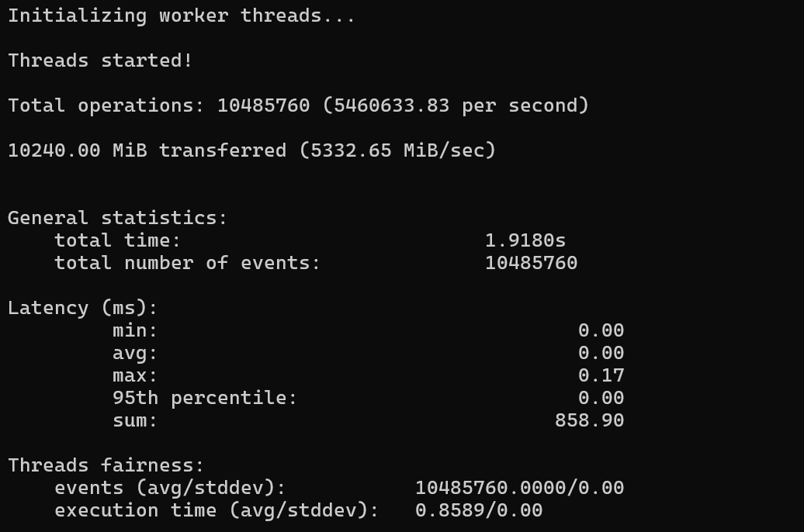This screenshot has height=532, width=804.
Task: Click the min latency value 0.00
Action: point(601,330)
